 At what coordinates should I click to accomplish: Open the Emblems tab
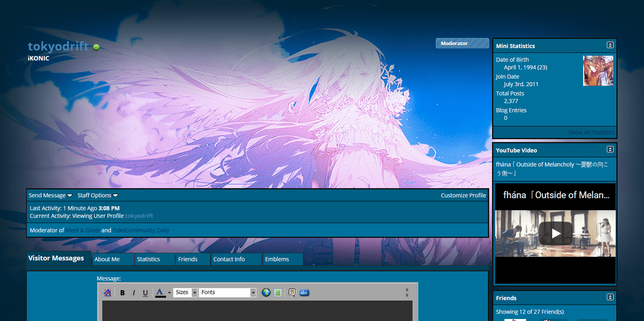click(x=283, y=259)
